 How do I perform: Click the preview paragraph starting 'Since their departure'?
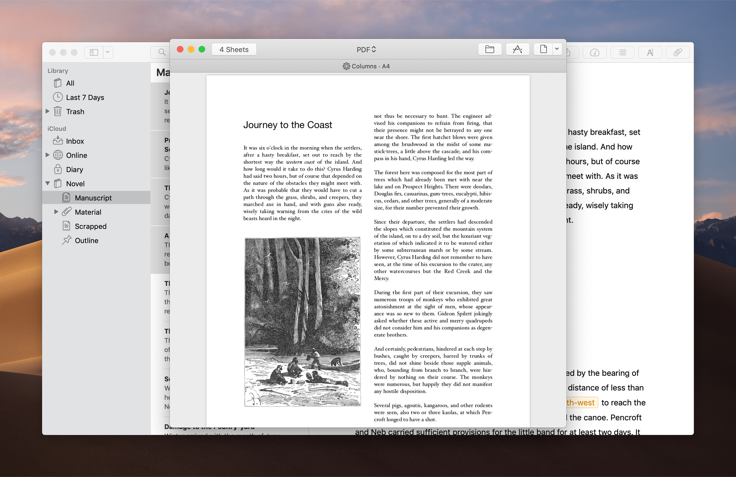click(x=433, y=250)
